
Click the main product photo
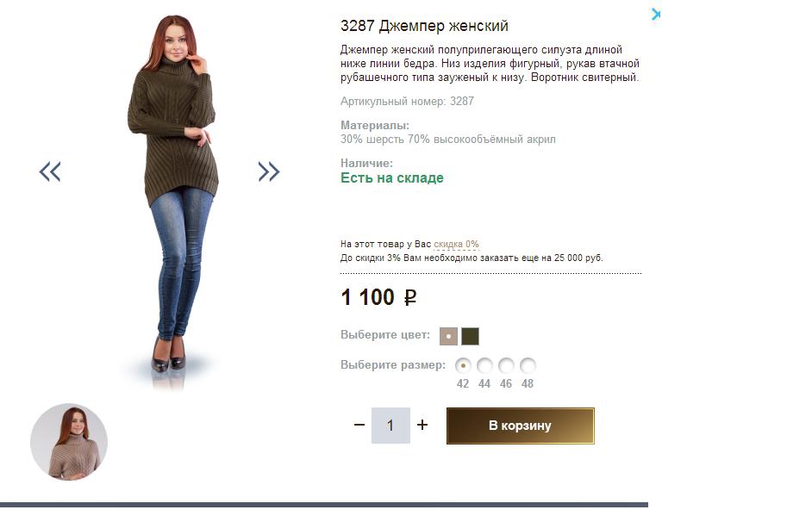(x=173, y=202)
